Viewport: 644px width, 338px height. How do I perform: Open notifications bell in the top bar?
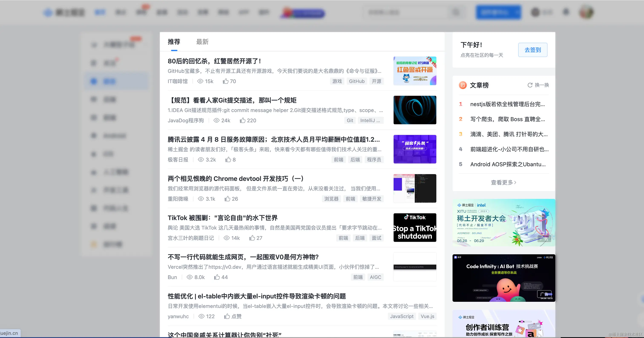pyautogui.click(x=566, y=12)
